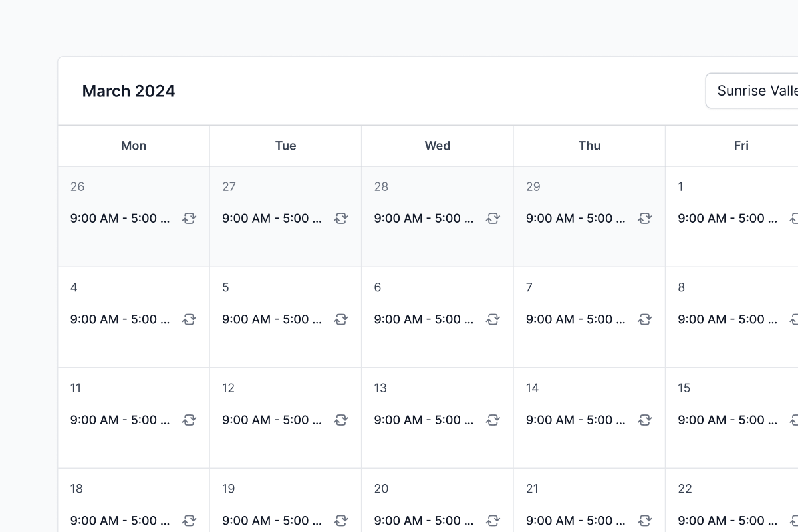The width and height of the screenshot is (798, 532).
Task: Select the Mon column header
Action: pos(134,146)
